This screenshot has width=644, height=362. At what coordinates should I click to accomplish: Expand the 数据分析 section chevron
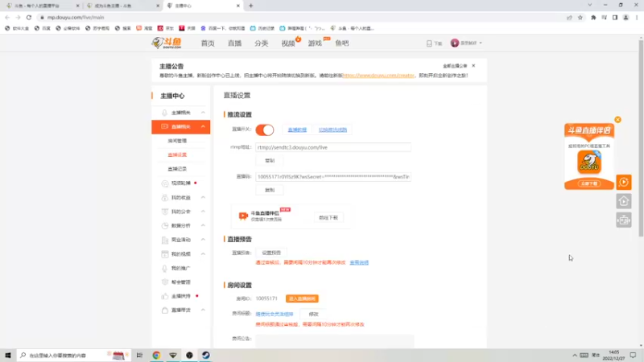pos(203,226)
